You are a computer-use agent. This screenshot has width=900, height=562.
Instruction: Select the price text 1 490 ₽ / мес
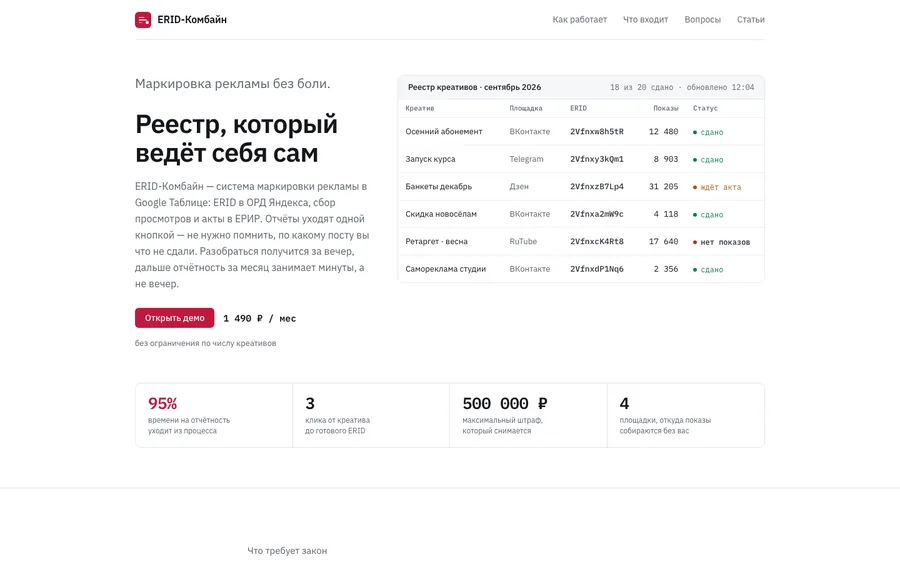(x=259, y=319)
